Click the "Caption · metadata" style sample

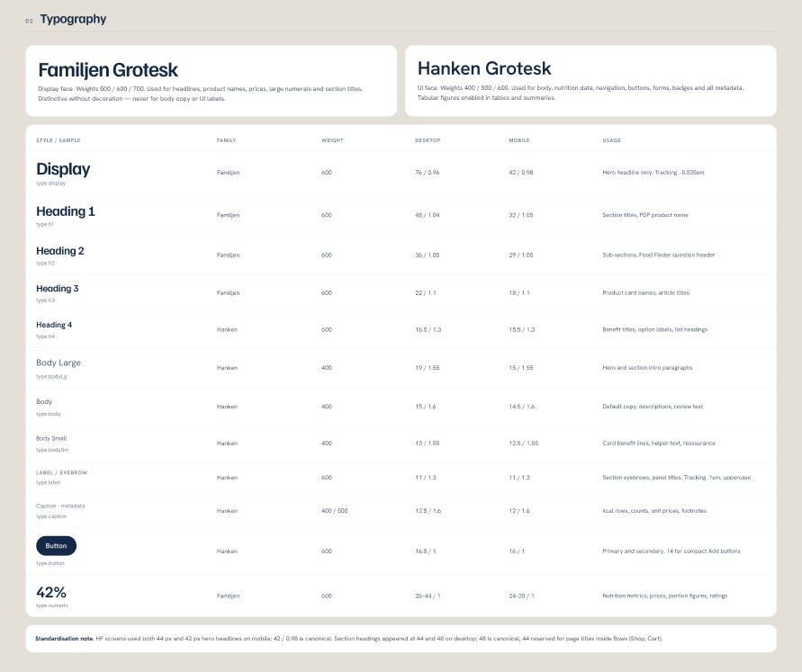[60, 506]
